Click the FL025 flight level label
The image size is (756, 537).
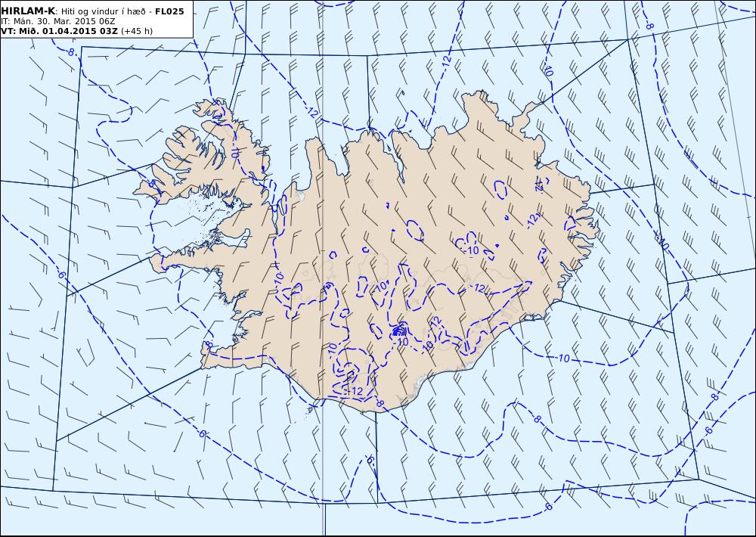[x=169, y=11]
